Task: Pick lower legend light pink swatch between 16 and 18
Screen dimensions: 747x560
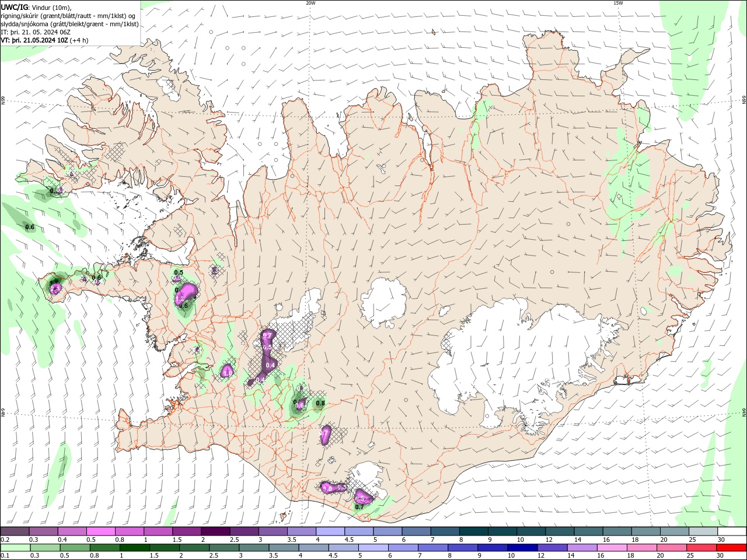Action: 612,548
